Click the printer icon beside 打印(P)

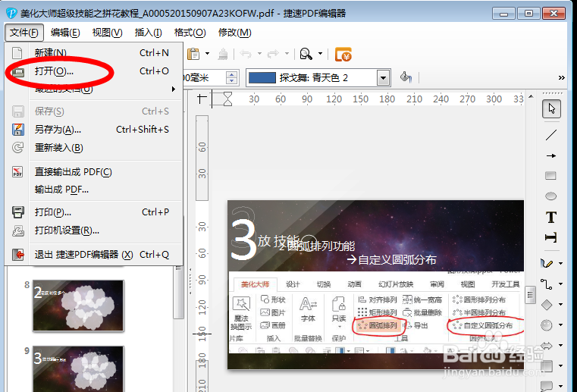click(x=17, y=212)
